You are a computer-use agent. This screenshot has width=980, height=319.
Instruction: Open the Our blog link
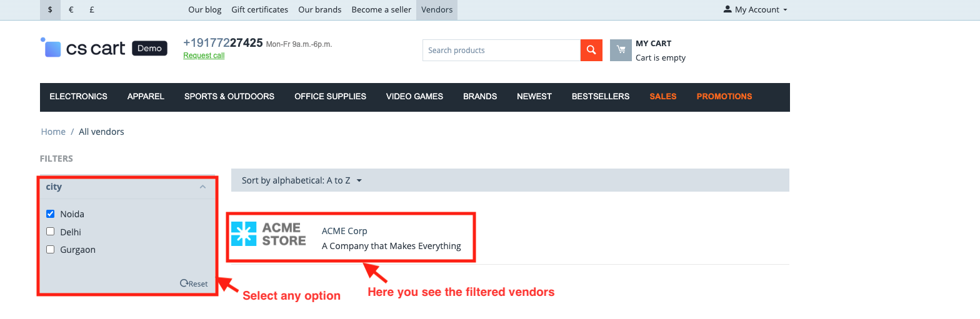click(x=204, y=9)
